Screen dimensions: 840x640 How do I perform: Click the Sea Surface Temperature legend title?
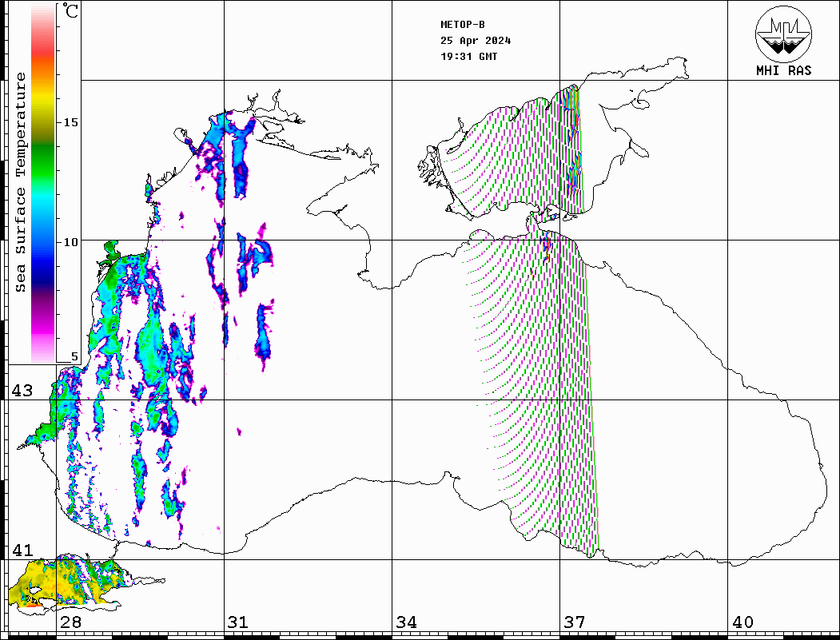click(21, 182)
